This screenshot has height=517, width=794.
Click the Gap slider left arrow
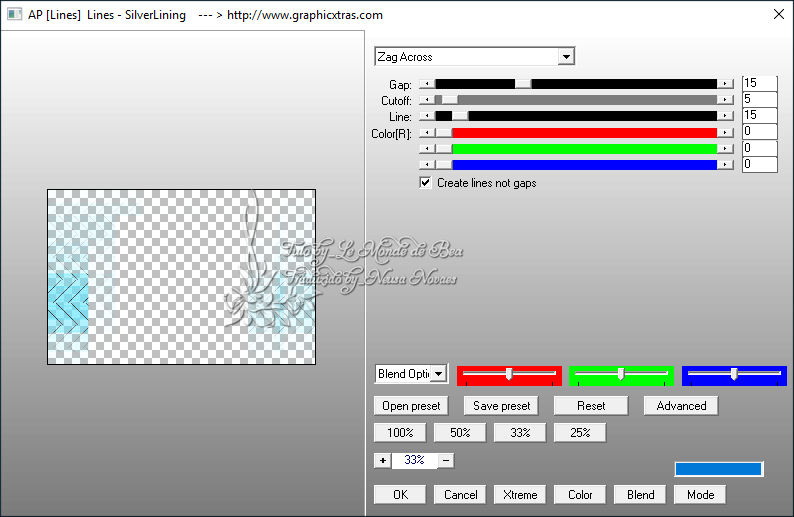[x=427, y=84]
